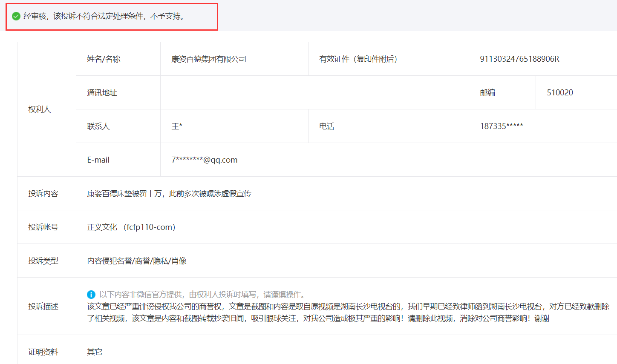Viewport: 617px width, 364px height.
Task: Click the masked qq.com email address
Action: click(x=205, y=160)
